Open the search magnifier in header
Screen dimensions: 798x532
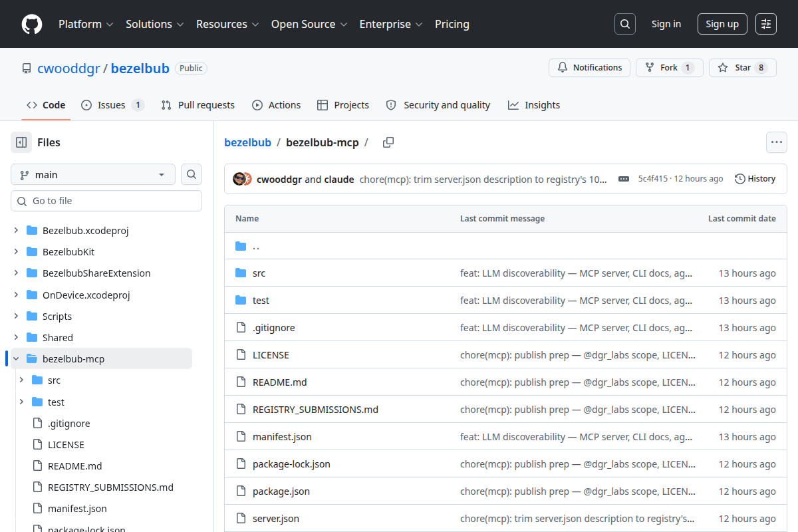624,24
